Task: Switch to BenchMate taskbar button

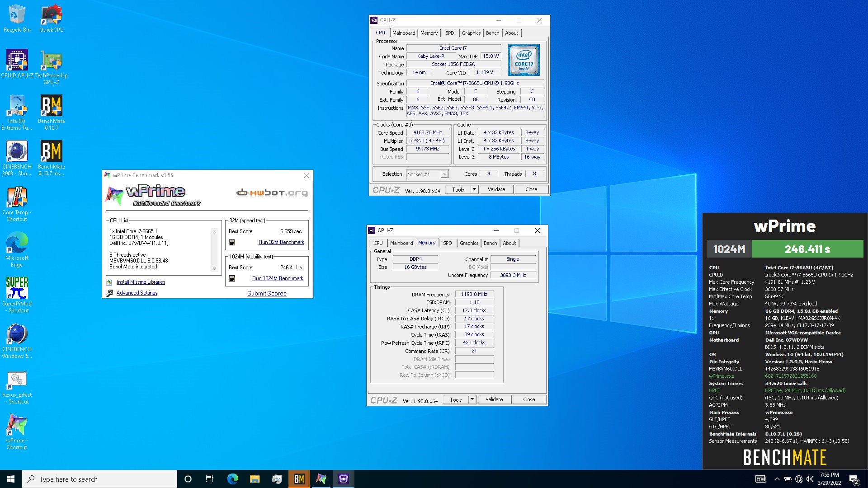Action: pos(299,479)
